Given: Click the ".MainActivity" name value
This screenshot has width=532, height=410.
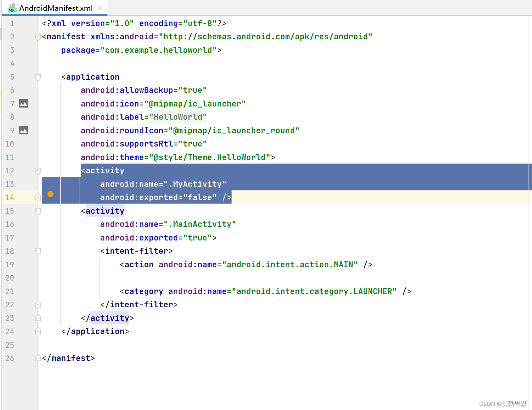Looking at the screenshot, I should [x=200, y=224].
